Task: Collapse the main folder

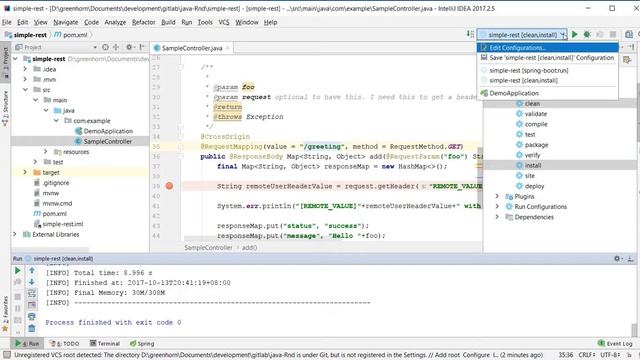Action: pos(36,100)
